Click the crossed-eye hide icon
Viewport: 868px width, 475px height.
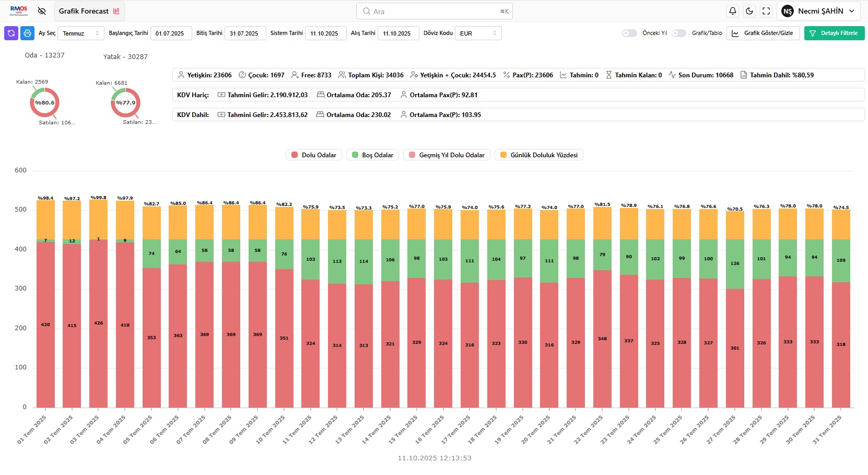(x=42, y=11)
